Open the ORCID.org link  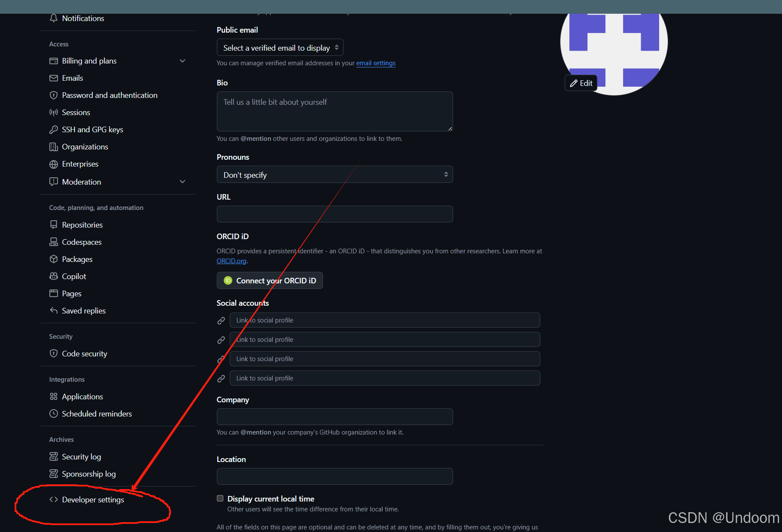click(x=231, y=261)
